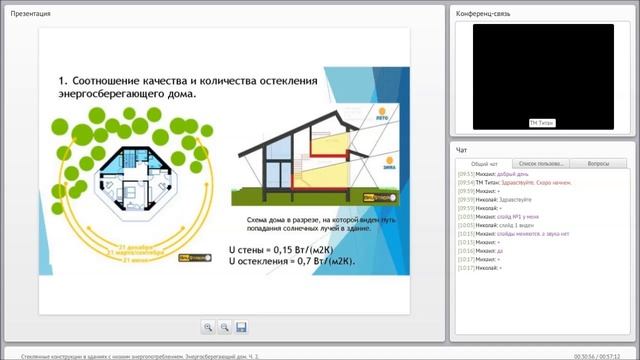
Task: Select Михаил's message 'слайд №1 у меня'
Action: [498, 217]
